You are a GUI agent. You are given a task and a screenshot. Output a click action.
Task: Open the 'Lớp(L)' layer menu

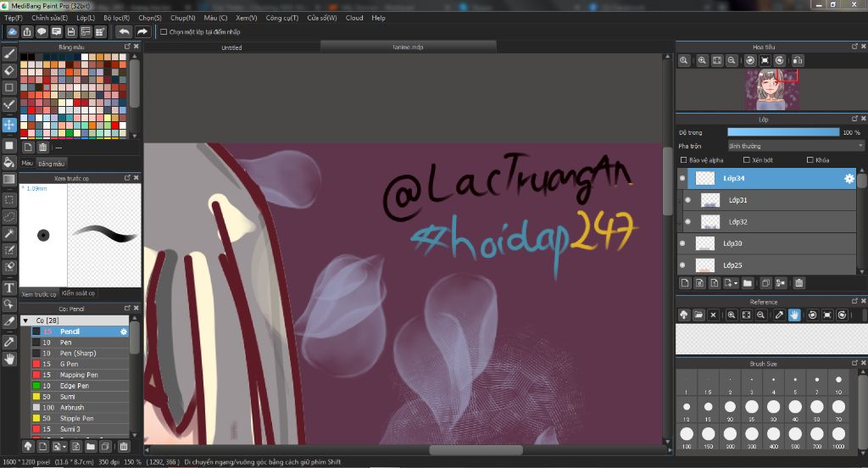(86, 18)
